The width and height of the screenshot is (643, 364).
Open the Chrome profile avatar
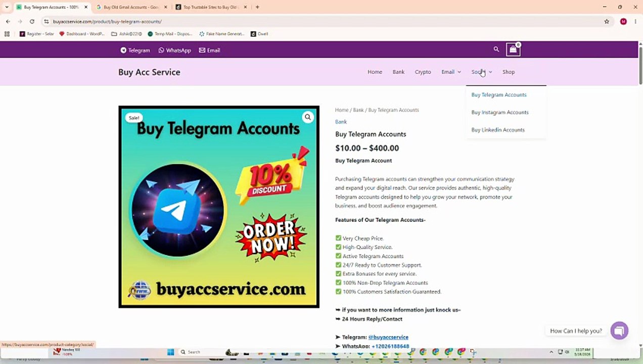coord(623,21)
